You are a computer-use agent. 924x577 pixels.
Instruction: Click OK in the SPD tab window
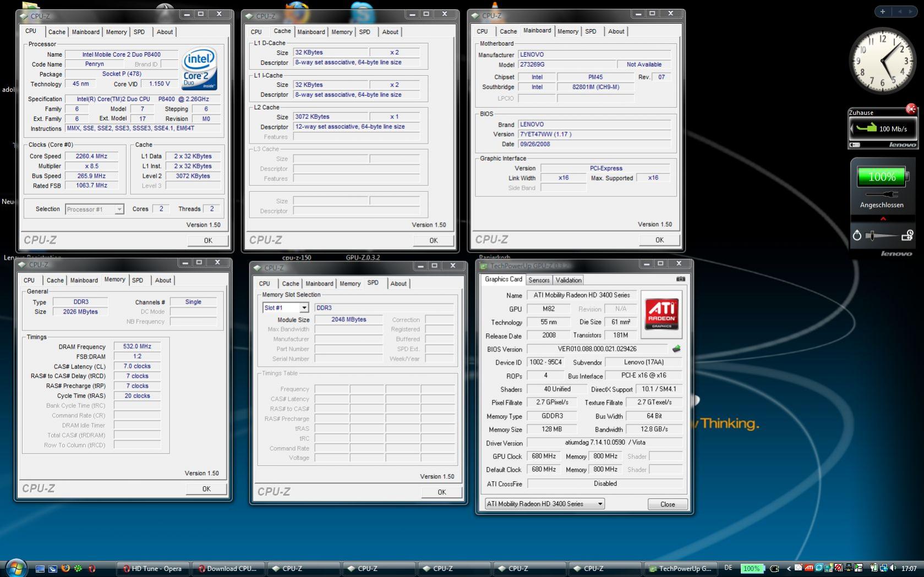pos(441,492)
